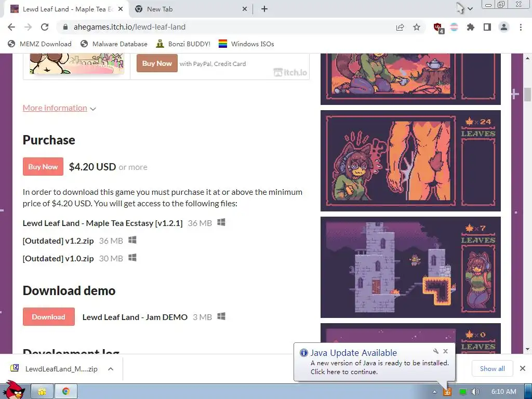The image size is (532, 399).
Task: Share this page via the share icon
Action: 400,27
